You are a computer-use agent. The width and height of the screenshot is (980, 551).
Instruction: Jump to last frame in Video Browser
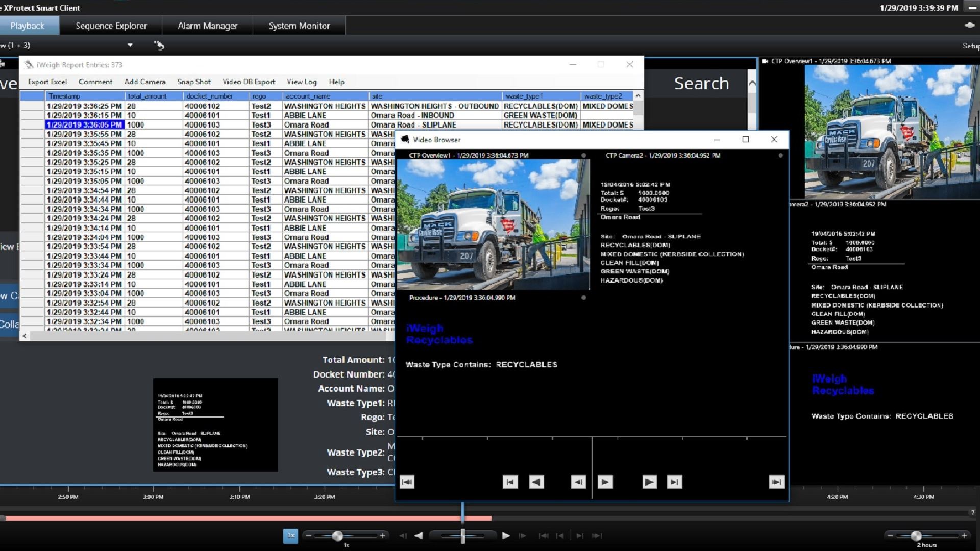tap(776, 482)
